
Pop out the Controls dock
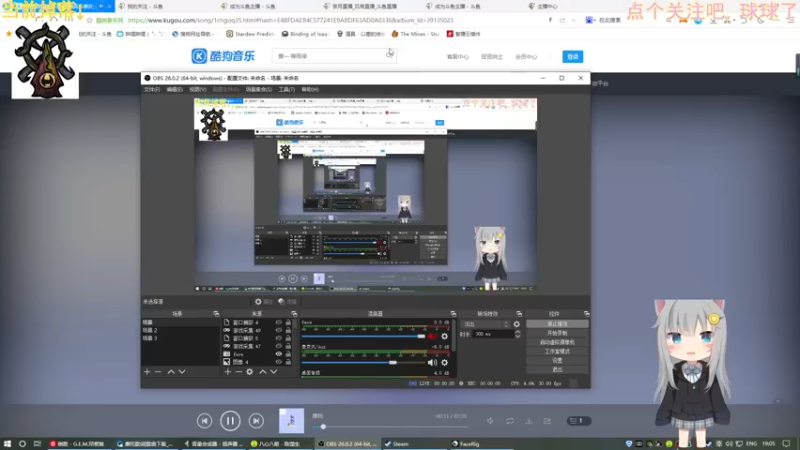[586, 314]
